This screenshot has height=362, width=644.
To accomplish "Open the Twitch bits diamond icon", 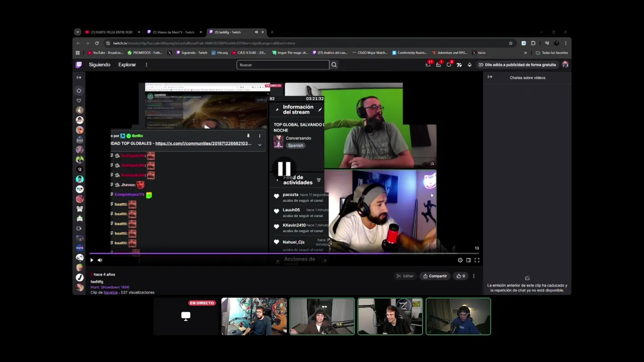I will [469, 64].
